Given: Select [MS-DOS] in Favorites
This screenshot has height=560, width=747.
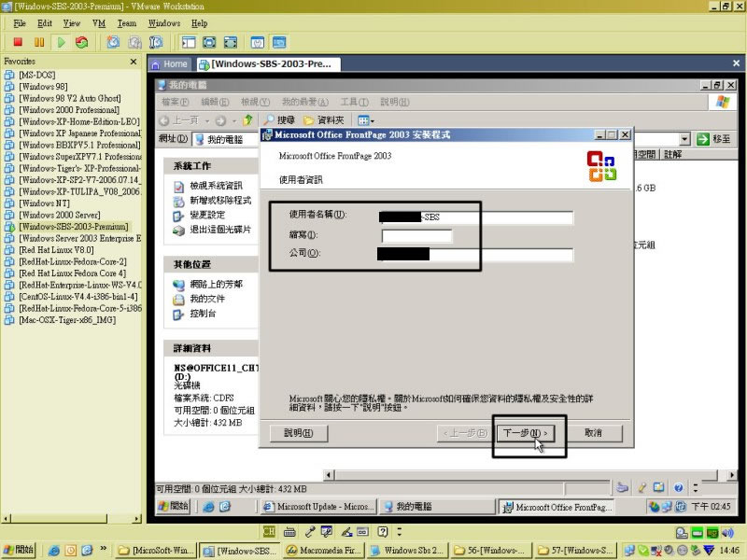Looking at the screenshot, I should point(36,75).
